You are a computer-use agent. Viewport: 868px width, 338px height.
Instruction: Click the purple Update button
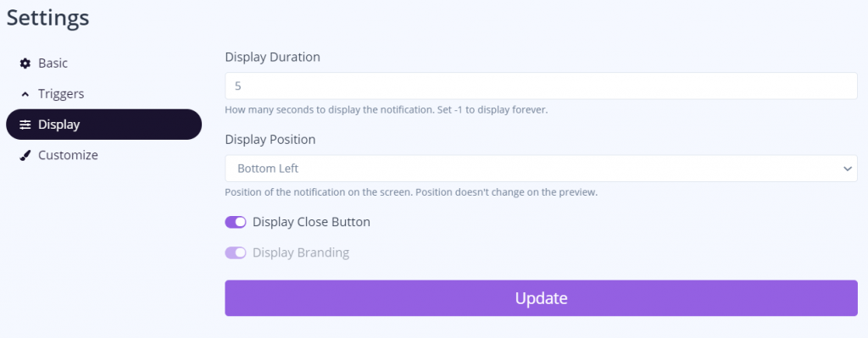coord(541,298)
